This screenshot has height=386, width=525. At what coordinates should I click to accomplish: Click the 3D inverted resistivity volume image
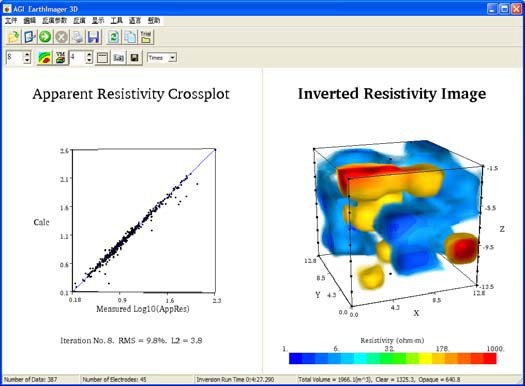point(397,219)
